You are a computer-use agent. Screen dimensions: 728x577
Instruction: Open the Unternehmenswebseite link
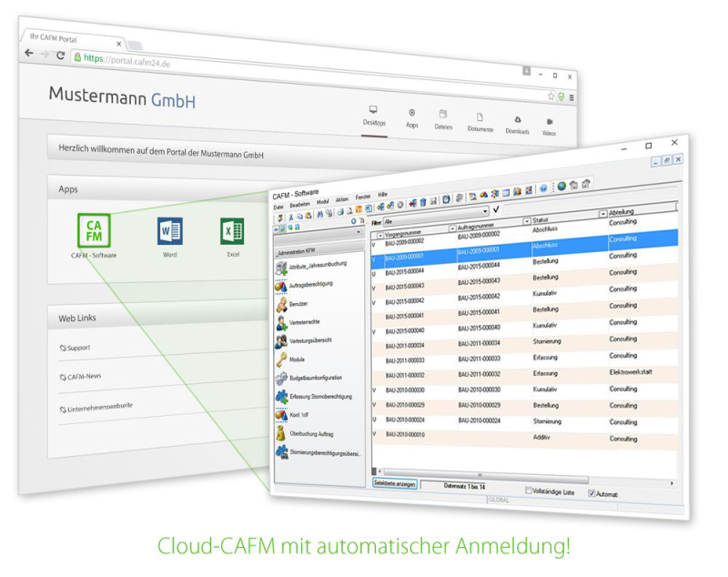click(96, 408)
